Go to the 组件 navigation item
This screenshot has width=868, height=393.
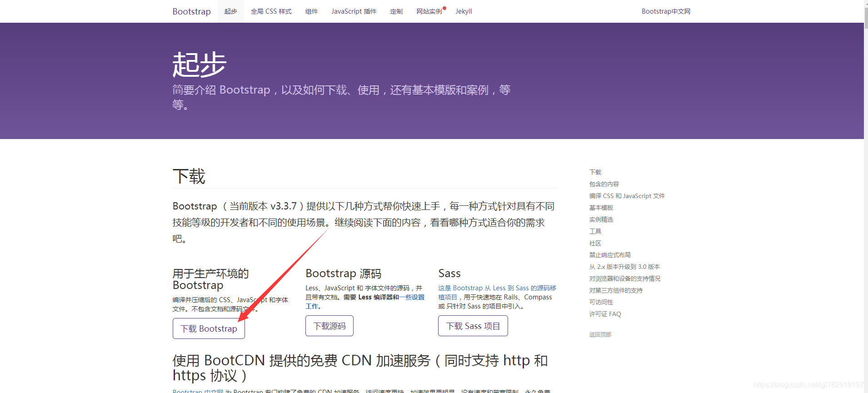pos(312,11)
